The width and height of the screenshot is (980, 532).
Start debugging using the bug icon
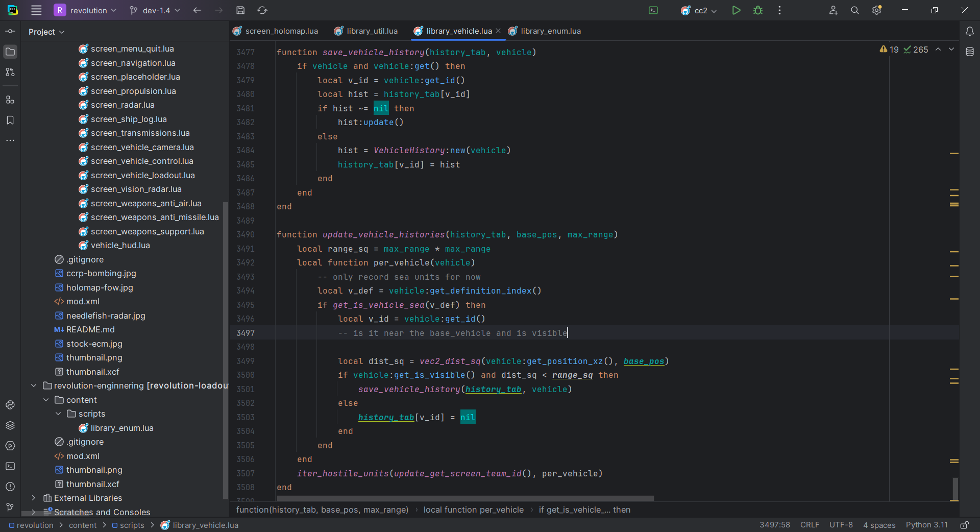pos(758,10)
